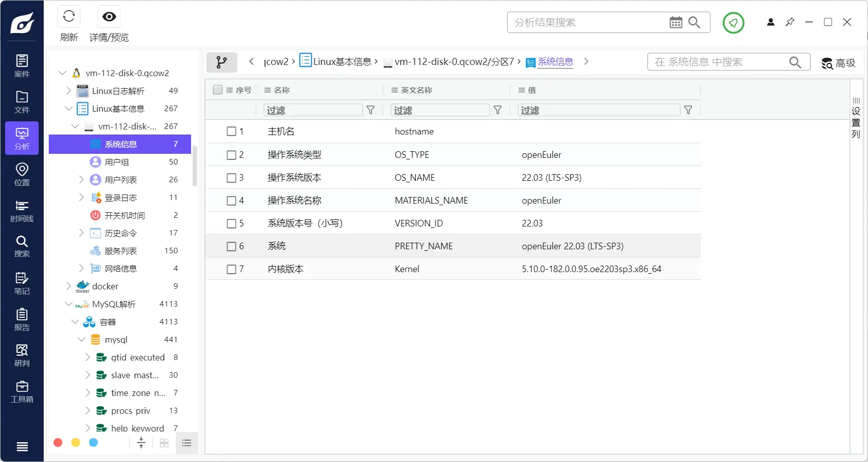Check the row 5 系统版本号 checkbox
Image resolution: width=868 pixels, height=462 pixels.
tap(231, 223)
